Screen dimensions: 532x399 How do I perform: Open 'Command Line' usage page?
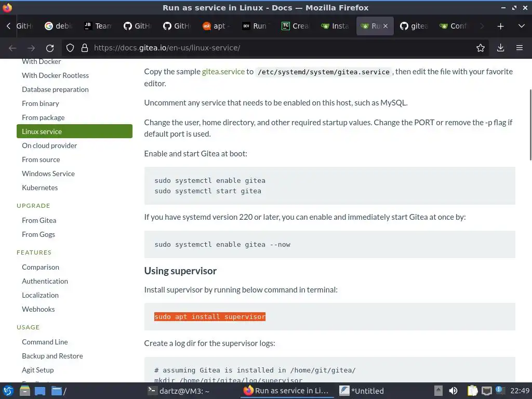point(45,342)
